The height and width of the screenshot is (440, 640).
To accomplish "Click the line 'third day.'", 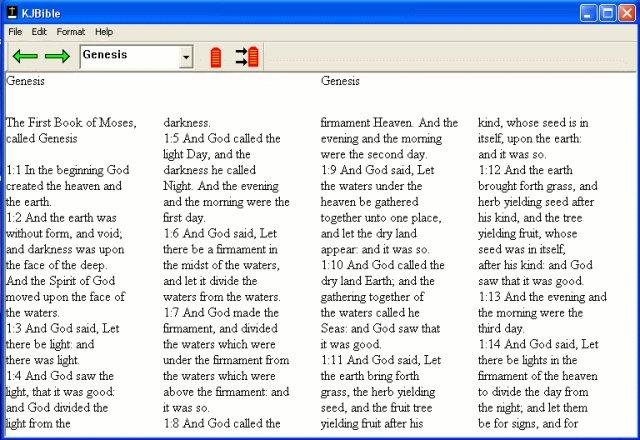I will tap(501, 329).
